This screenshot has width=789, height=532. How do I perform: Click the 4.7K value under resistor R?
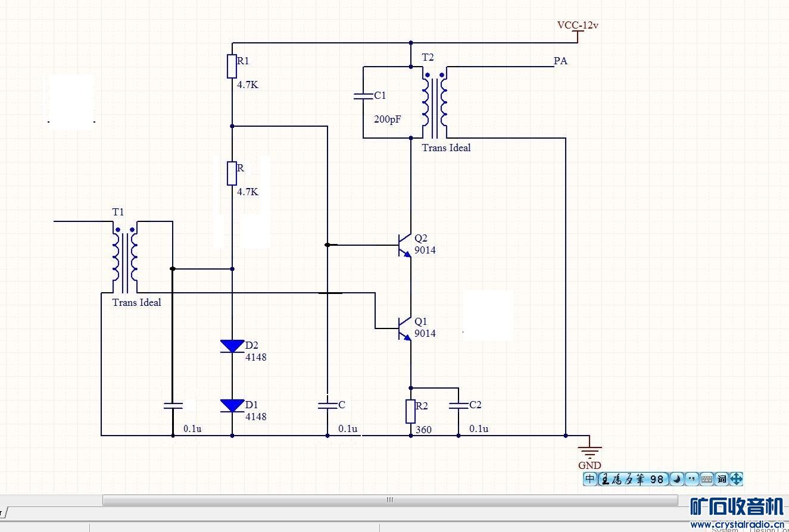click(x=248, y=192)
